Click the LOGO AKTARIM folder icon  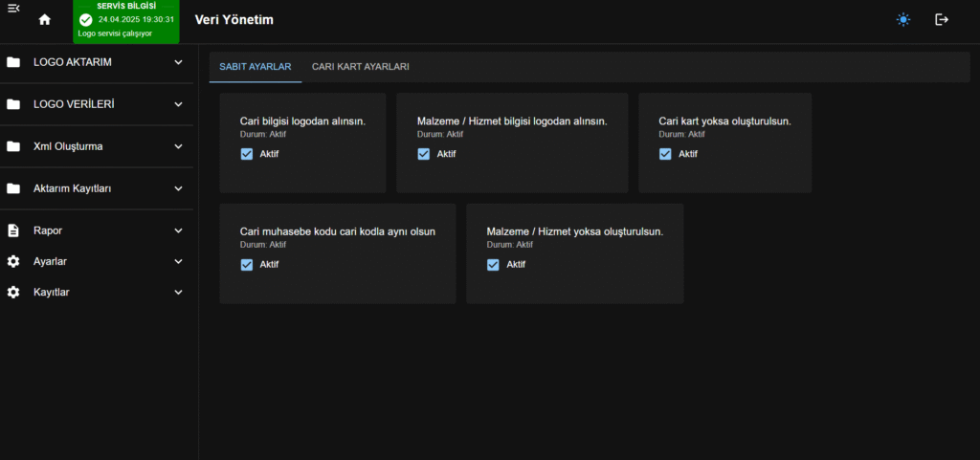click(x=13, y=63)
